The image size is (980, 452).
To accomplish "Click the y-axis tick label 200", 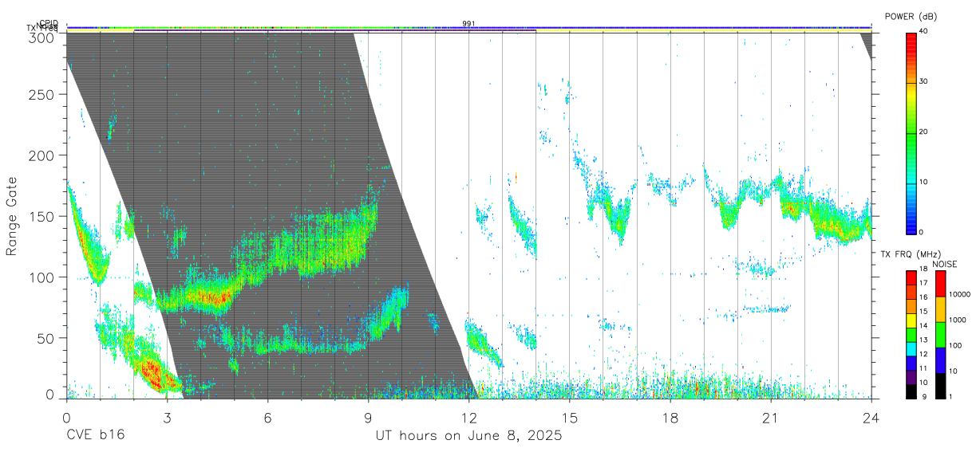I will click(41, 155).
